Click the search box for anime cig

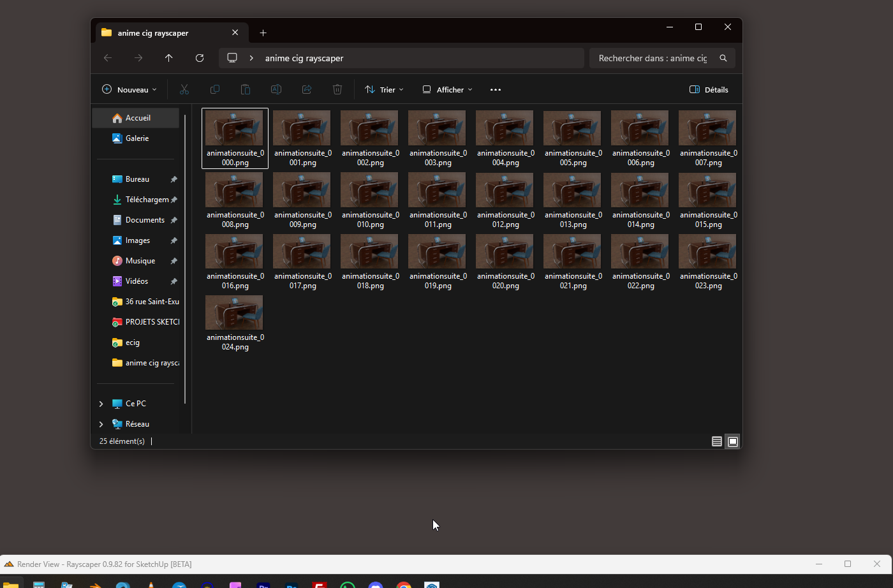(653, 58)
